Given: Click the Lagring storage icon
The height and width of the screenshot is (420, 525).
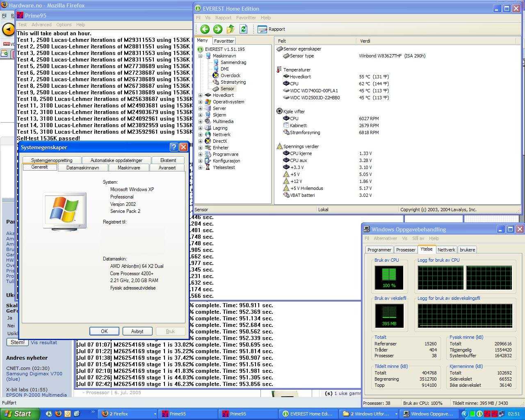Looking at the screenshot, I should click(208, 128).
